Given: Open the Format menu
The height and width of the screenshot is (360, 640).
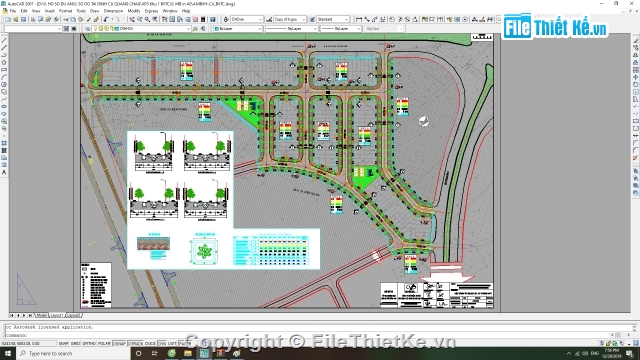Looking at the screenshot, I should (x=65, y=11).
